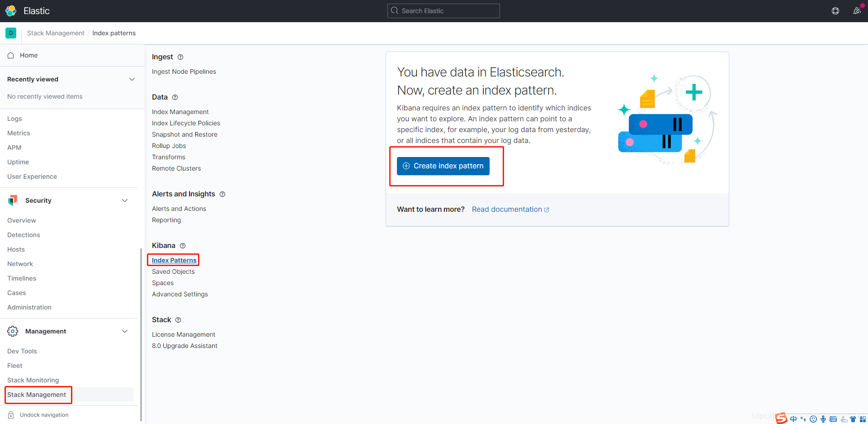The height and width of the screenshot is (424, 868).
Task: Click the Search Elastic field
Action: tap(443, 11)
